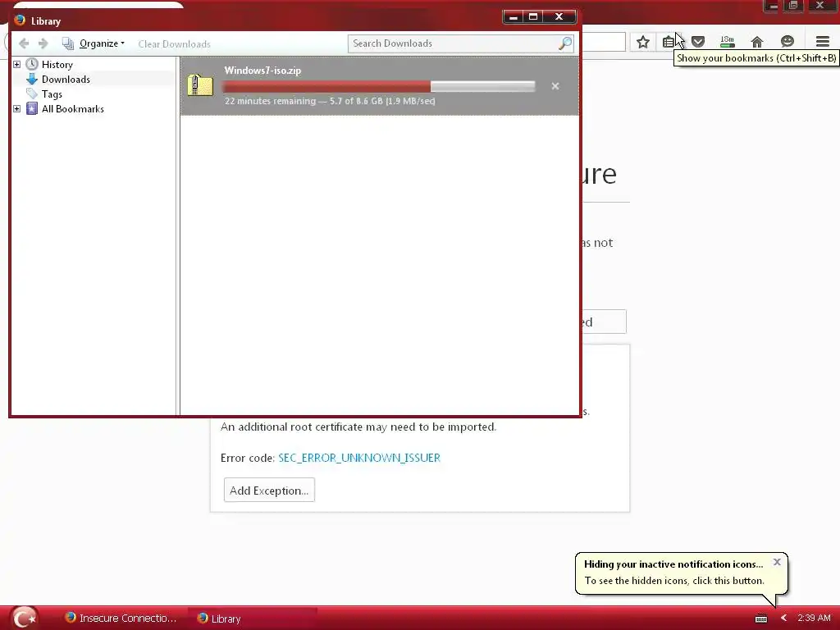
Task: Expand the History tree node
Action: [16, 64]
